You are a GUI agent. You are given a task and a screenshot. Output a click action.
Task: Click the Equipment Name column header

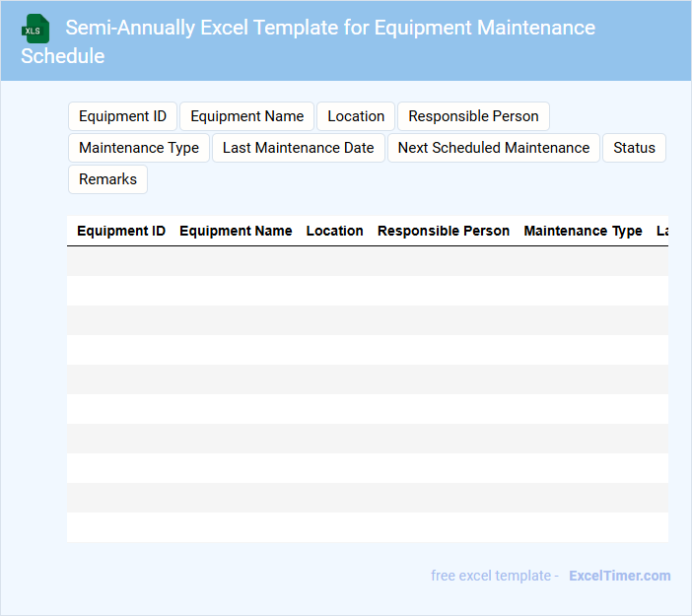pyautogui.click(x=236, y=231)
